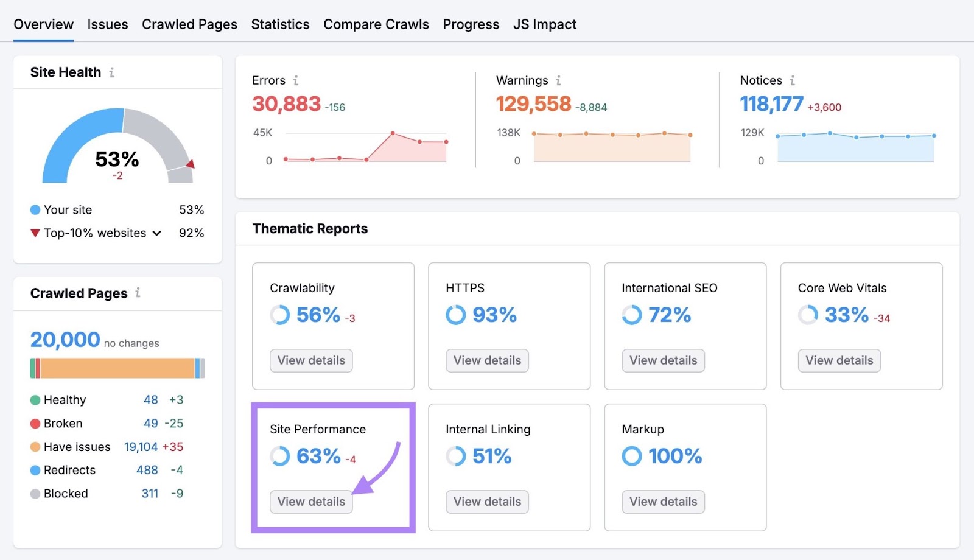Click the Core Web Vitals progress ring
Screen dimensions: 974x560
[807, 315]
